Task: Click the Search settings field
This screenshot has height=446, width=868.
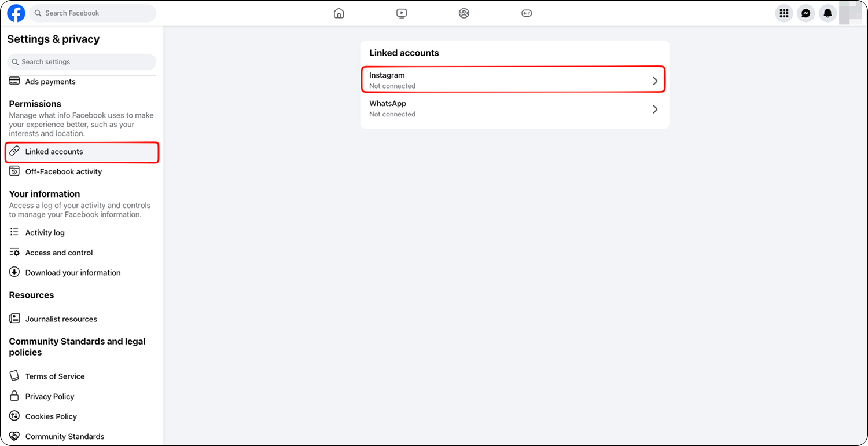Action: click(82, 61)
